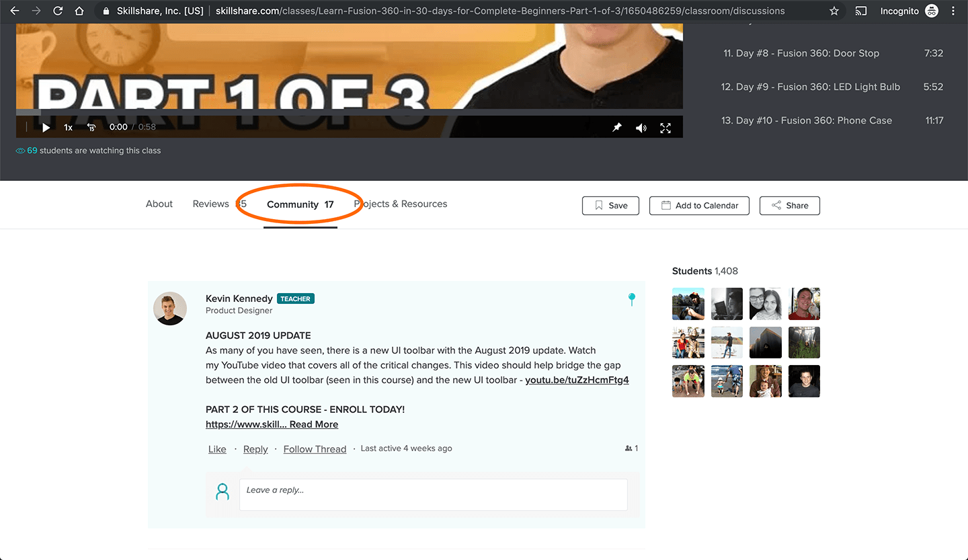968x560 pixels.
Task: Open the last student thumbnail in bottom row
Action: (x=804, y=381)
